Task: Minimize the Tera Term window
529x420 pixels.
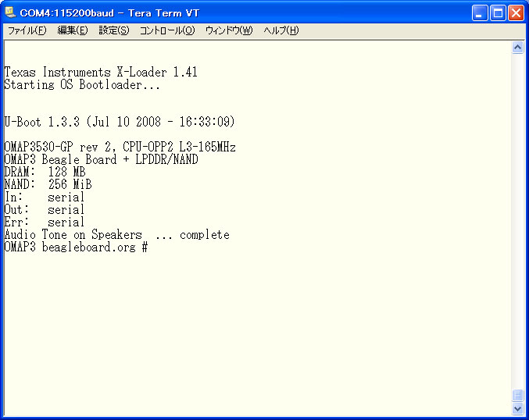Action: coord(480,13)
